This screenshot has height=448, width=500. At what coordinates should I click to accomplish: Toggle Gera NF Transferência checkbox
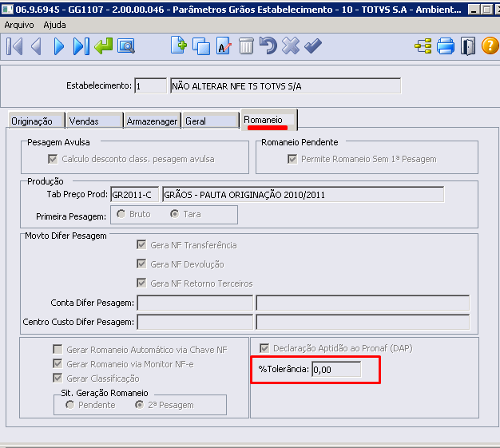click(141, 245)
